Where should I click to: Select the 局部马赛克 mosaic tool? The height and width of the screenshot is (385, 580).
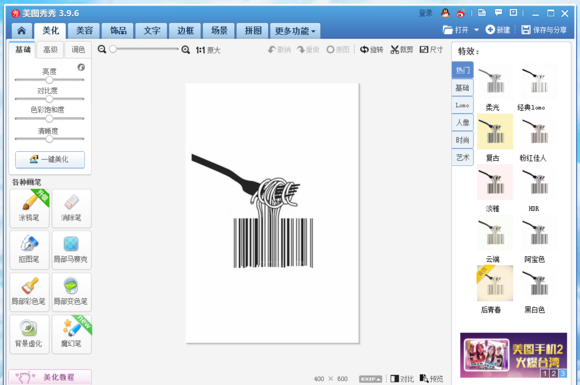(71, 250)
